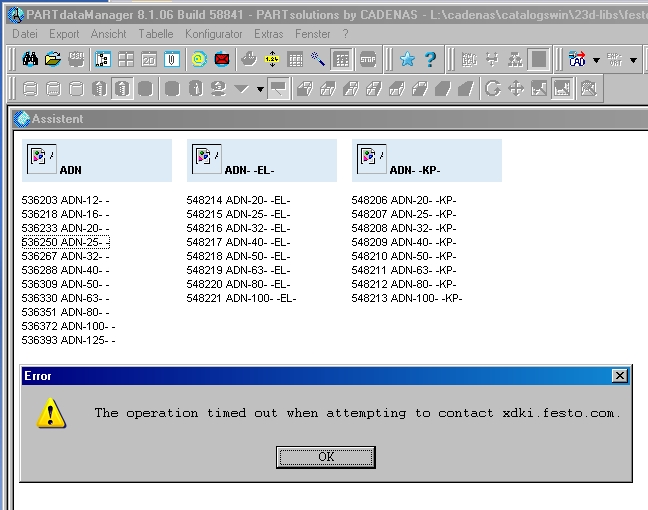The image size is (648, 510).
Task: Click the STOP button icon
Action: click(x=368, y=60)
